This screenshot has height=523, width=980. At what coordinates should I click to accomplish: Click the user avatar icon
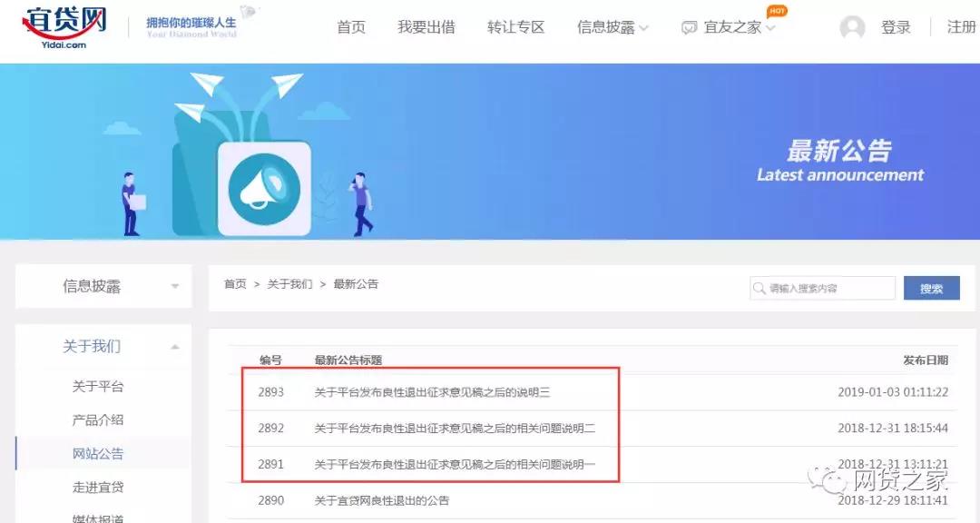click(852, 28)
